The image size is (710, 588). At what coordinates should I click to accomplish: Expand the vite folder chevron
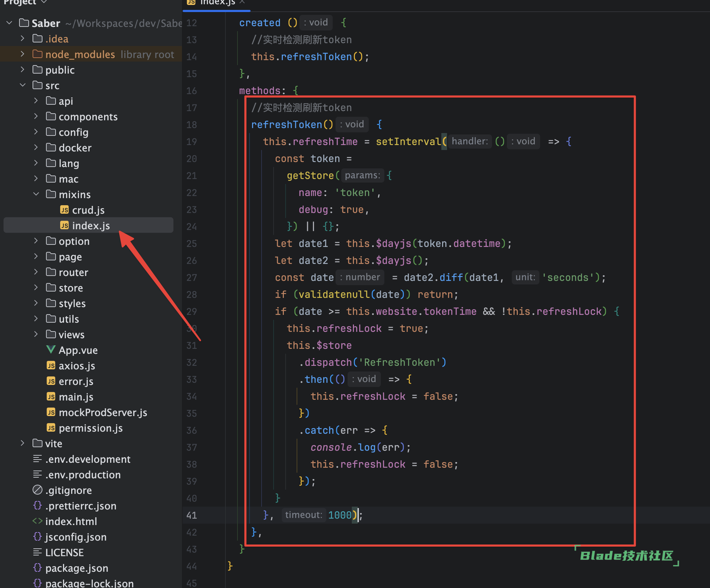[x=23, y=443]
